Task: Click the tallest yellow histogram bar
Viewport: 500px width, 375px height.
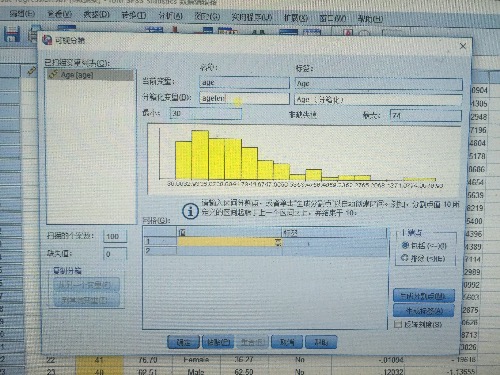Action: pyautogui.click(x=200, y=155)
